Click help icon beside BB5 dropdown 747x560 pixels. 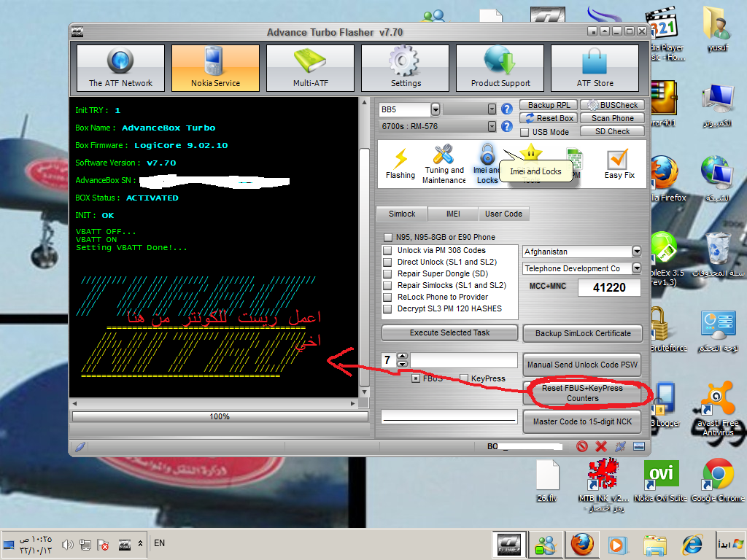507,109
